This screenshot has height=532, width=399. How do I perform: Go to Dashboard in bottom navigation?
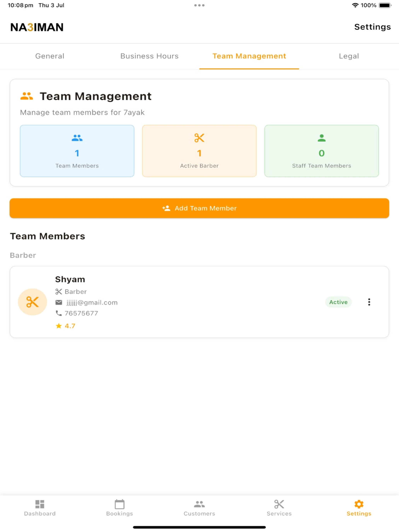tap(40, 508)
